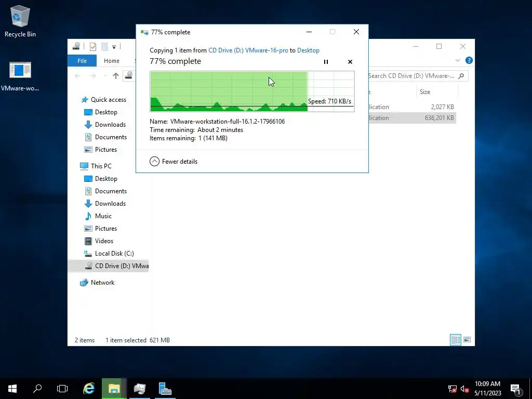
Task: Click File Explorer taskbar icon
Action: coord(114,389)
